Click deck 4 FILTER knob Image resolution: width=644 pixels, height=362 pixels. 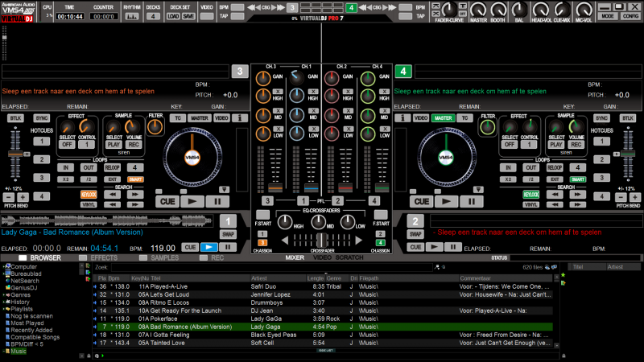pos(487,127)
